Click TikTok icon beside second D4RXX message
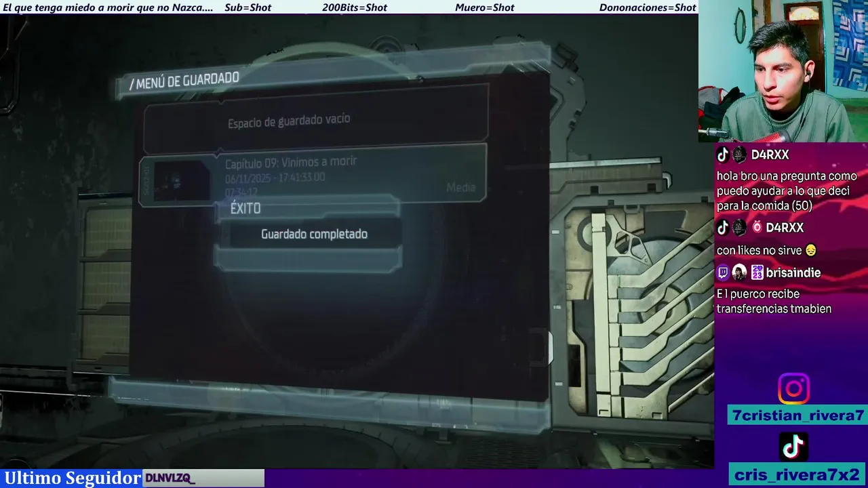This screenshot has width=868, height=488. point(723,228)
